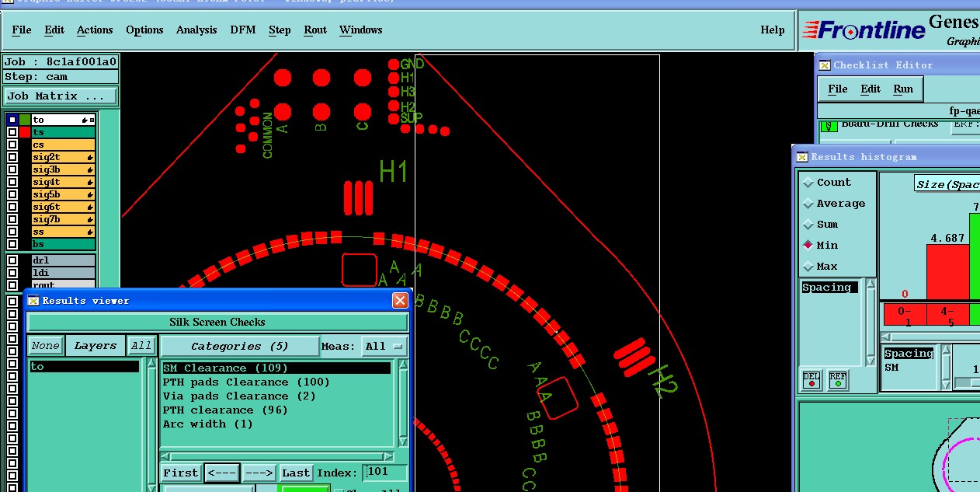980x492 pixels.
Task: Select the Sum radio option in histogram
Action: point(808,224)
